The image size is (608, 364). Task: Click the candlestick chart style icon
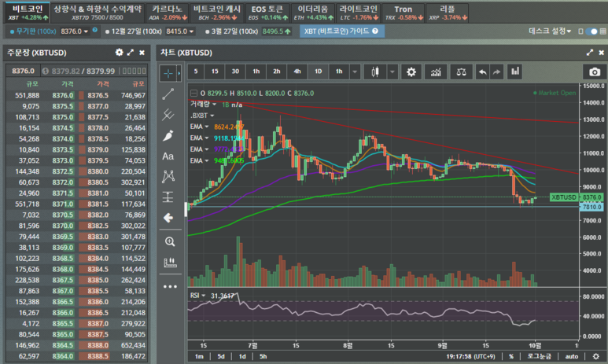coord(375,72)
